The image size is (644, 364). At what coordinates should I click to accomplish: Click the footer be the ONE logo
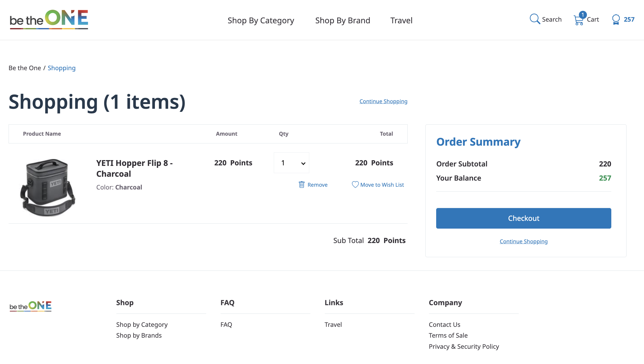point(30,306)
